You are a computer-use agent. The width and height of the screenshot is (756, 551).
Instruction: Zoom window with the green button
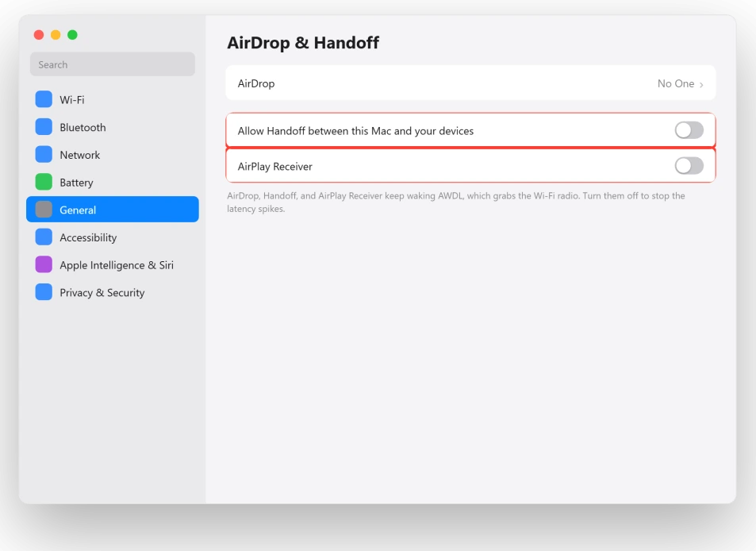pos(72,35)
